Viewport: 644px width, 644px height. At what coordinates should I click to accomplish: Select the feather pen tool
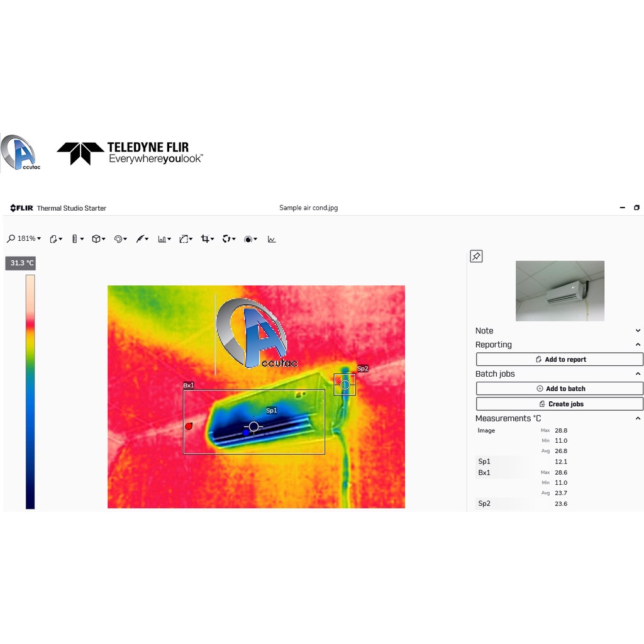pos(142,239)
